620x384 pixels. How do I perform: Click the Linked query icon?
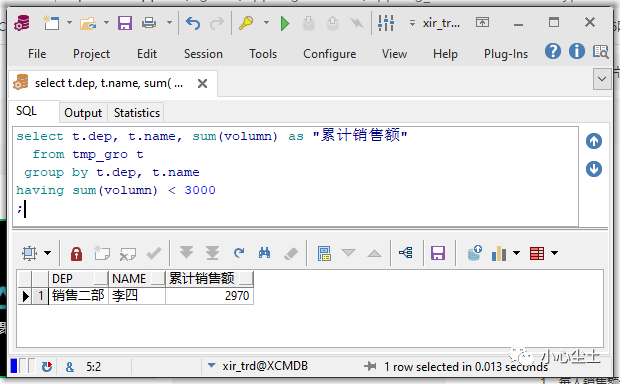(x=406, y=252)
